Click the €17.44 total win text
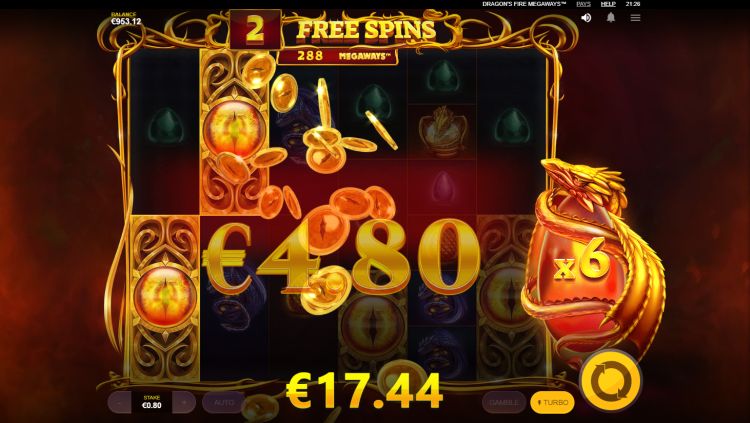The image size is (750, 423). [364, 391]
